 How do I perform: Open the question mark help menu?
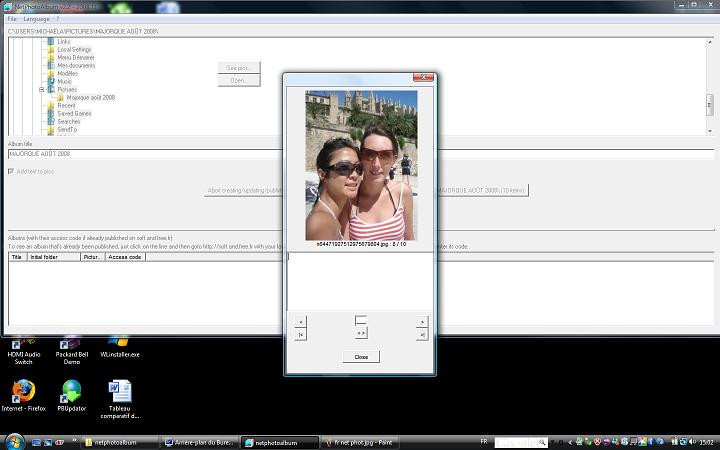click(57, 19)
